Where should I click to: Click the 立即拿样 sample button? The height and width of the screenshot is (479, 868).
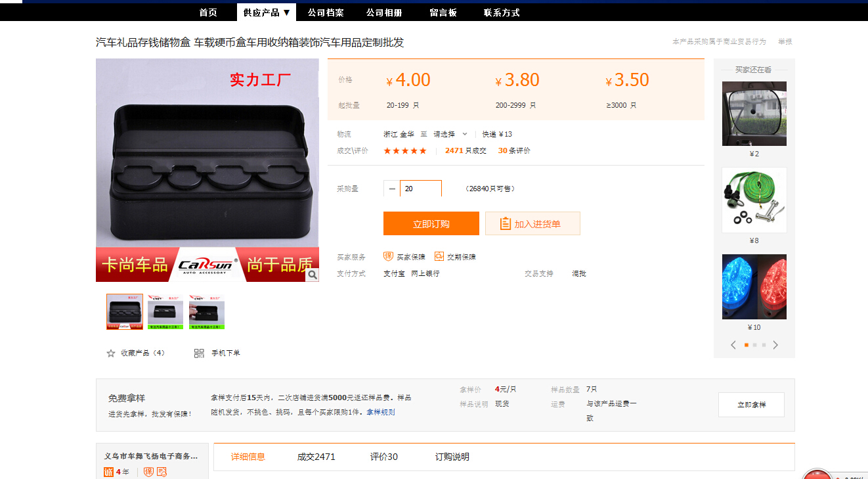(751, 405)
